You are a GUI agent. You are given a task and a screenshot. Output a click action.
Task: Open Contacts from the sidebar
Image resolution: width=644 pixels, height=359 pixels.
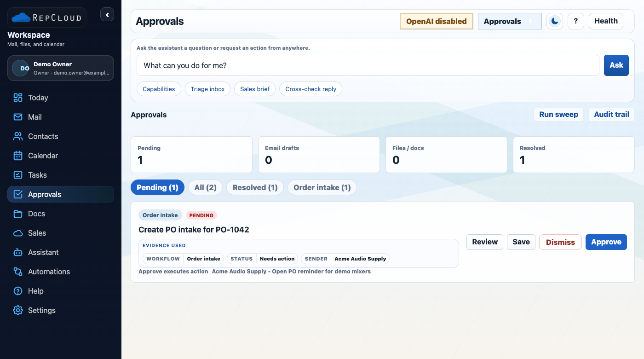click(x=43, y=136)
